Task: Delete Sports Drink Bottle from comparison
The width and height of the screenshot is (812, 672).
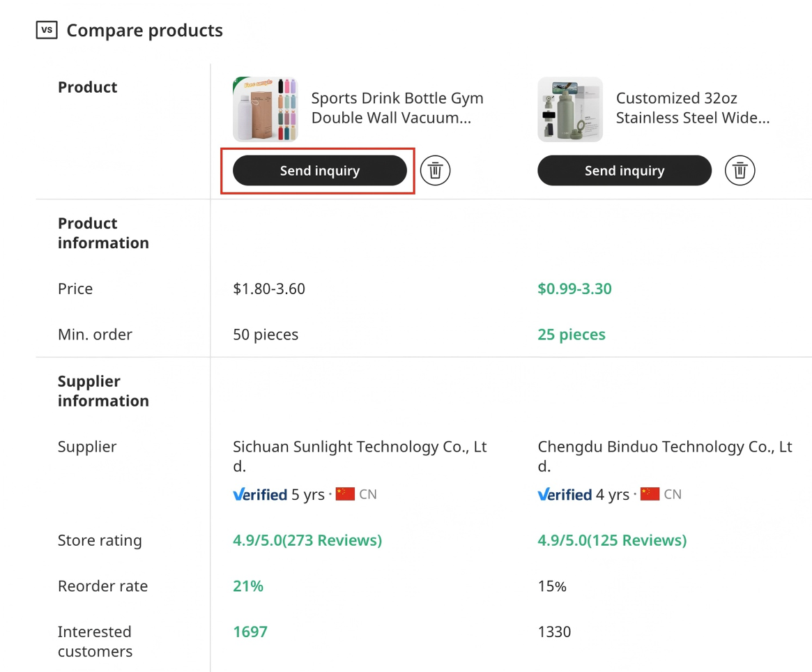Action: tap(435, 171)
